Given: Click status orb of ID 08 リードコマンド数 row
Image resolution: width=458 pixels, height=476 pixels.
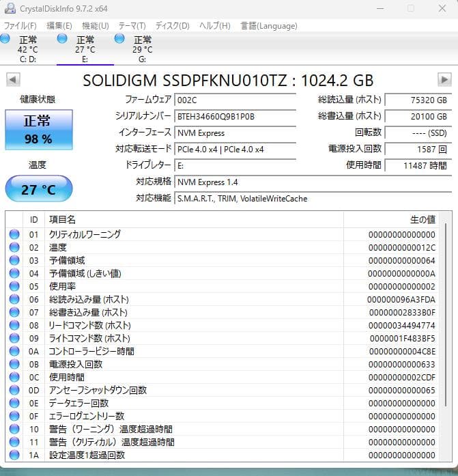Looking at the screenshot, I should pos(14,326).
